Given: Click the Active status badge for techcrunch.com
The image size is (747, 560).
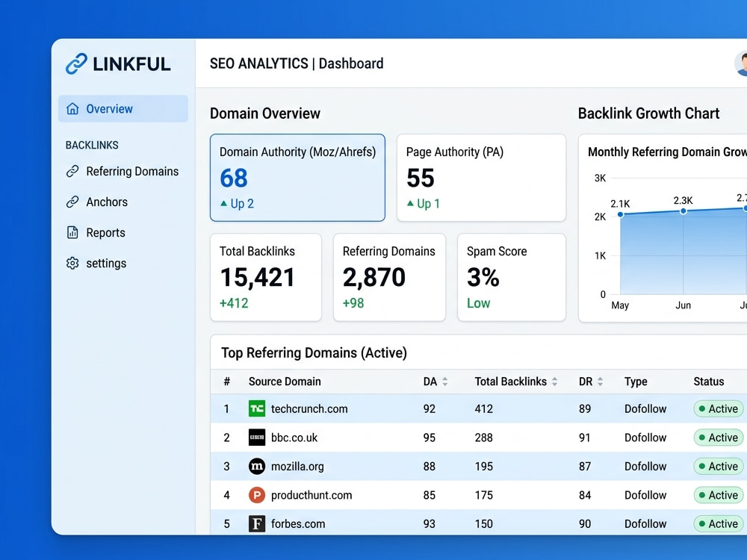Looking at the screenshot, I should coord(718,408).
